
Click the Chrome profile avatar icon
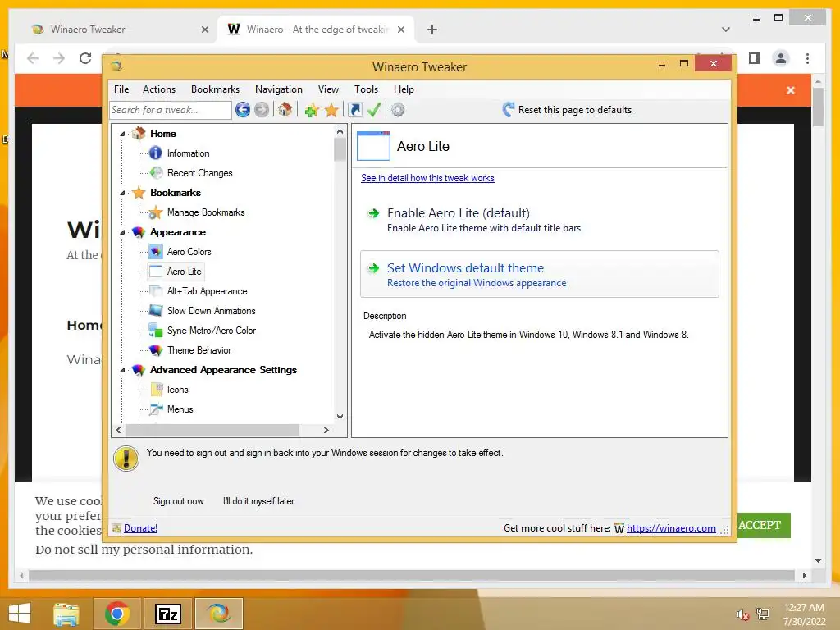781,58
